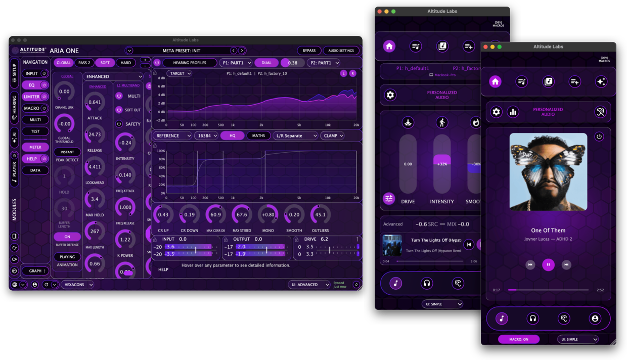The height and width of the screenshot is (364, 627).
Task: Select GLOBAL limiter tab
Action: (63, 63)
